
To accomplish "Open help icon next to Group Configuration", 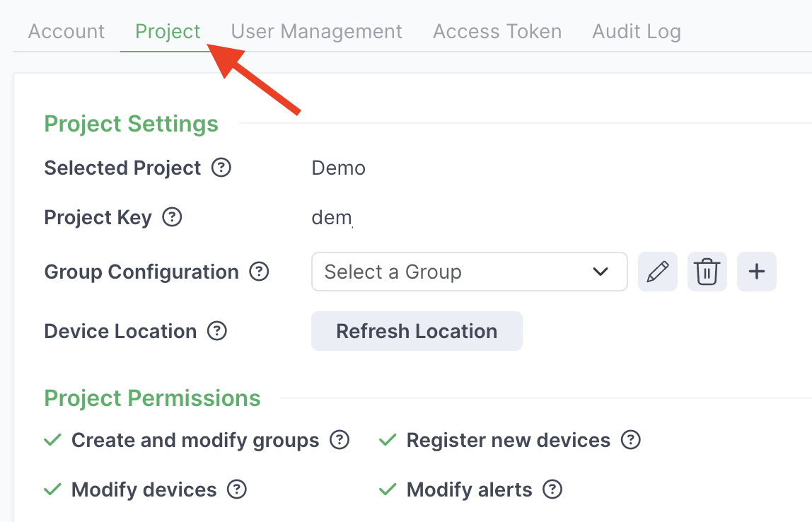I will pyautogui.click(x=259, y=272).
